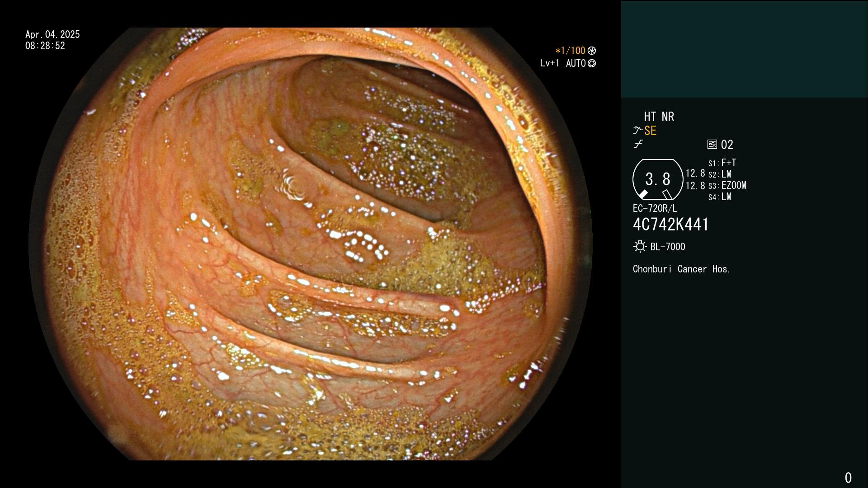Click the 12.8 value beside S3
Screen dimensions: 868x488
coord(695,185)
